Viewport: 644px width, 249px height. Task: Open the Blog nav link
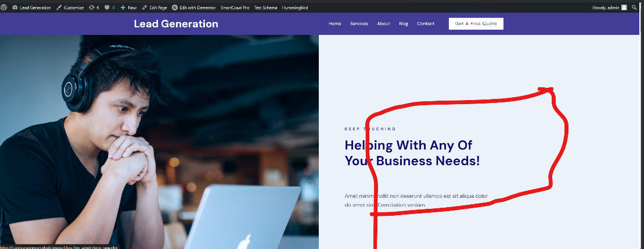tap(404, 23)
